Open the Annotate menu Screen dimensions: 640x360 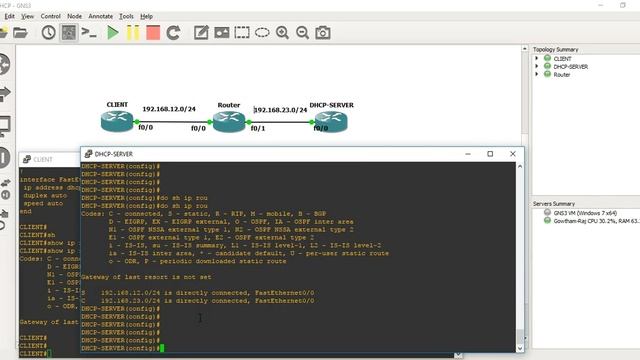(100, 16)
